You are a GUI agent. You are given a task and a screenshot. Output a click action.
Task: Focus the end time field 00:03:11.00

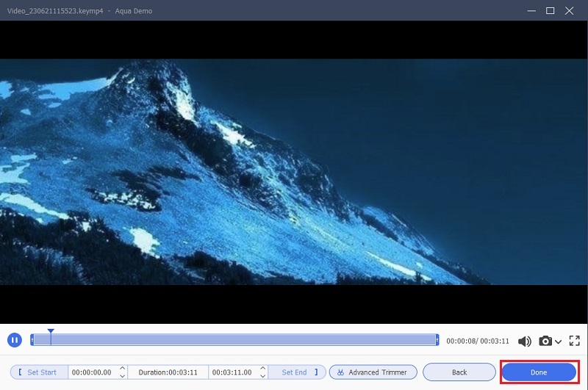click(232, 372)
